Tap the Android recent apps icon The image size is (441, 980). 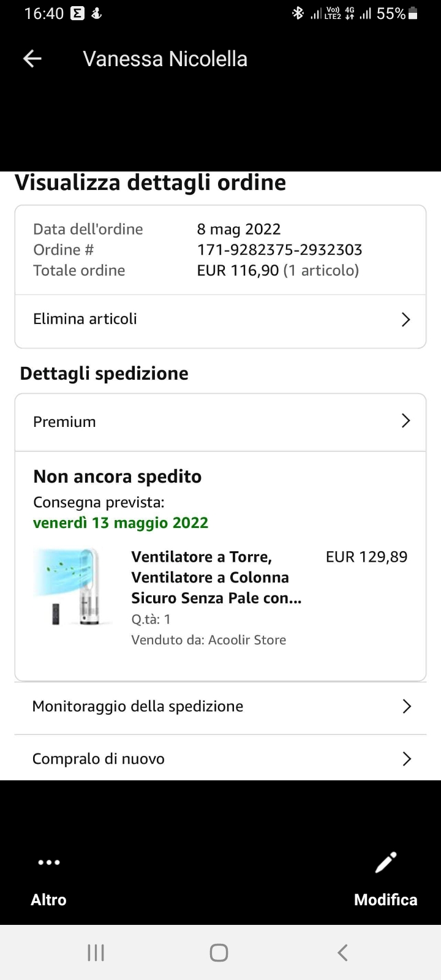point(96,952)
